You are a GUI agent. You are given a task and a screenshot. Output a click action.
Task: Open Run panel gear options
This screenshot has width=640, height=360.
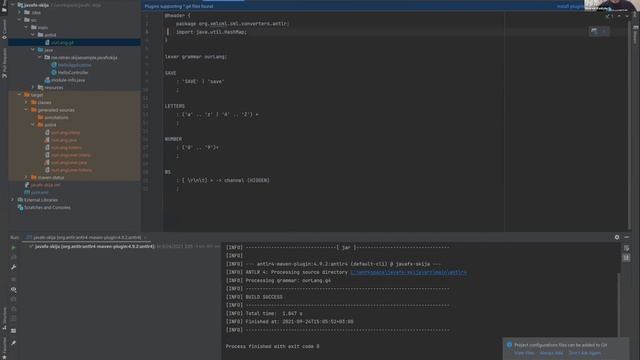617,237
